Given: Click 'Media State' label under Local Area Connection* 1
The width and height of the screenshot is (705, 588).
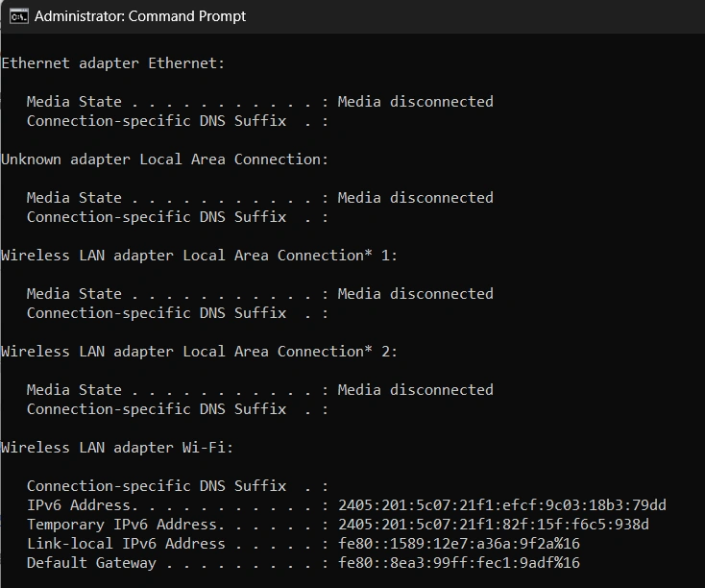Looking at the screenshot, I should (74, 294).
